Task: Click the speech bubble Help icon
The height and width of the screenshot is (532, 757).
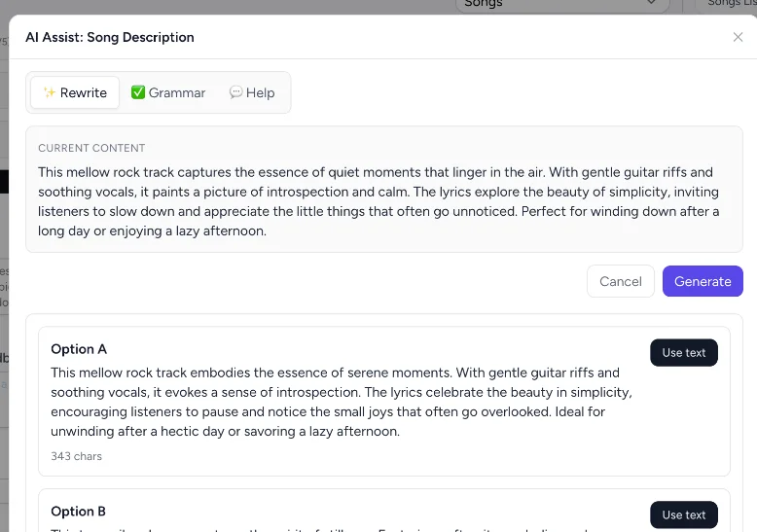Action: pyautogui.click(x=235, y=93)
